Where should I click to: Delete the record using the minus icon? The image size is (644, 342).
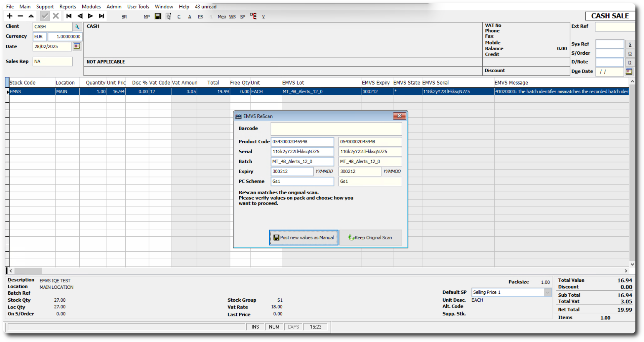tap(20, 16)
